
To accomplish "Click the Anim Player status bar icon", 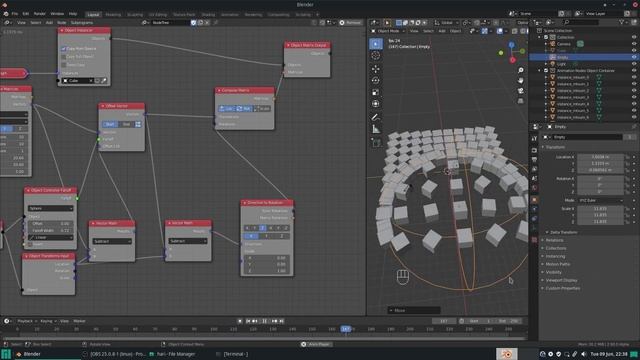I will [304, 344].
